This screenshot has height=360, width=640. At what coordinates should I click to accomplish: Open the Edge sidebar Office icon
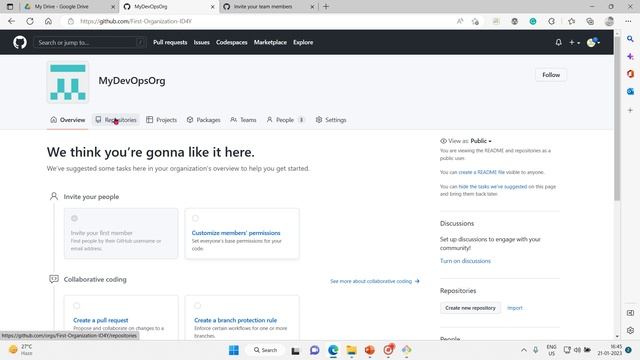pyautogui.click(x=630, y=73)
